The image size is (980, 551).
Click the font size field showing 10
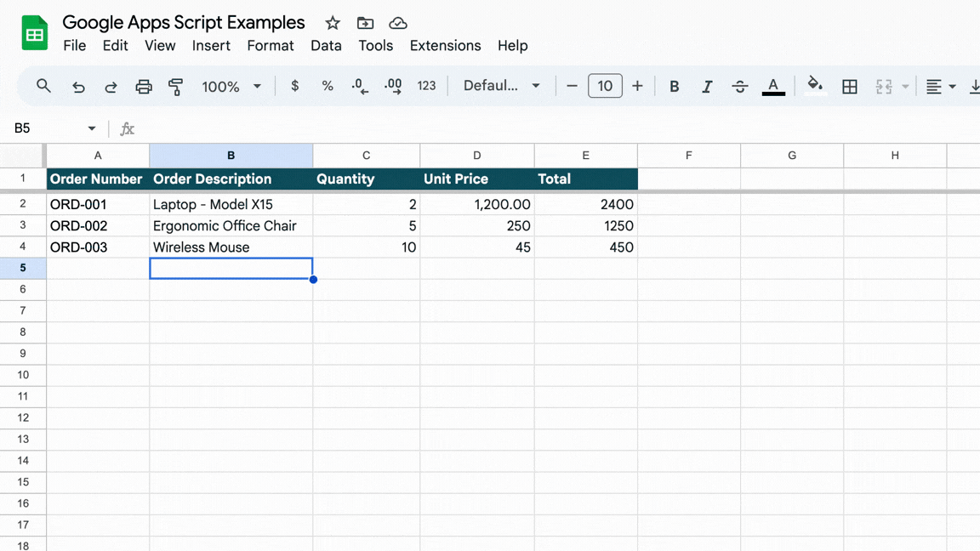(605, 86)
